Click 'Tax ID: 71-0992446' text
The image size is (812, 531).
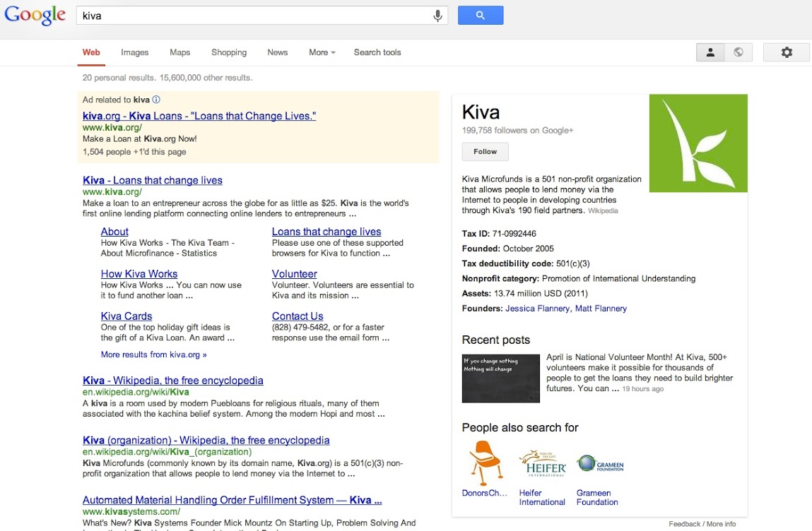pyautogui.click(x=499, y=234)
